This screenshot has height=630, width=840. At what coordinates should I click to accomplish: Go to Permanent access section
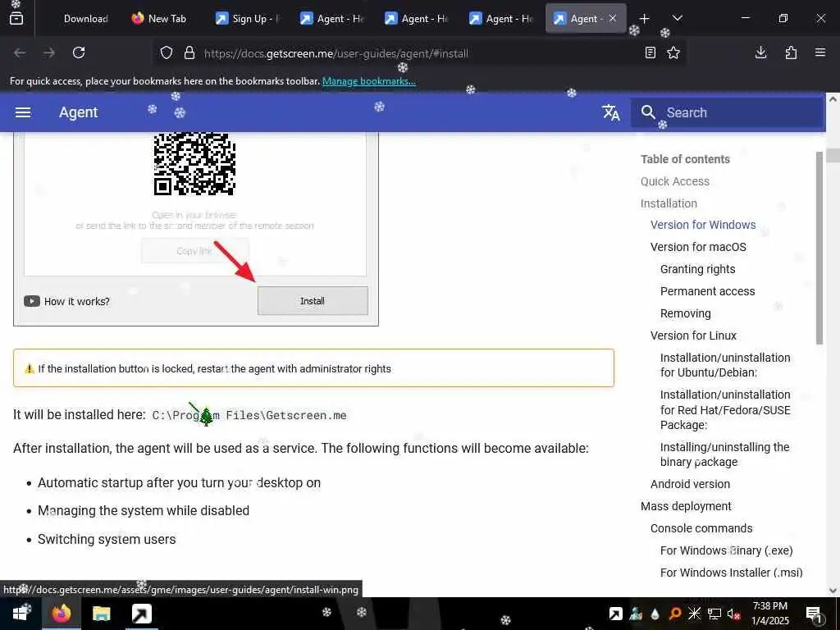click(707, 291)
